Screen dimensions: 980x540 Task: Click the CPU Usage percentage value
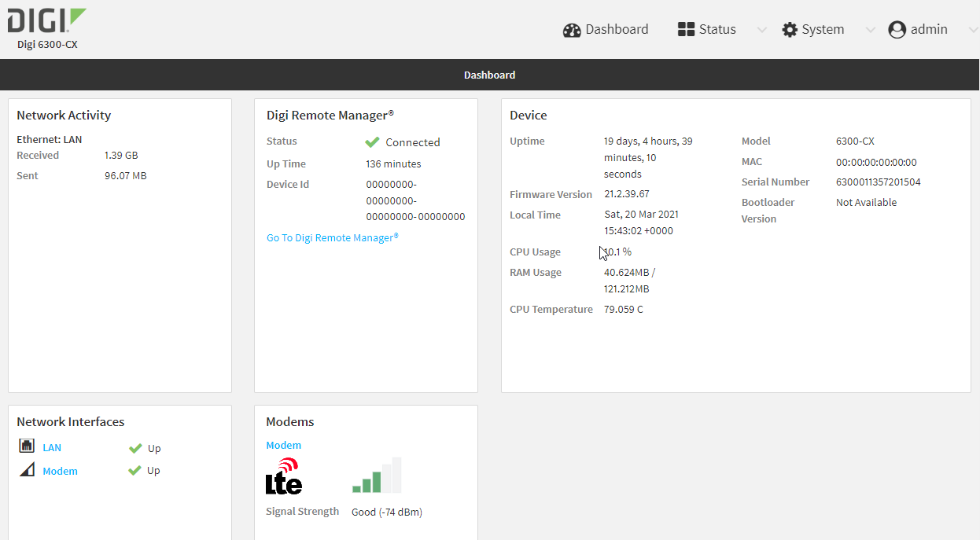coord(618,252)
